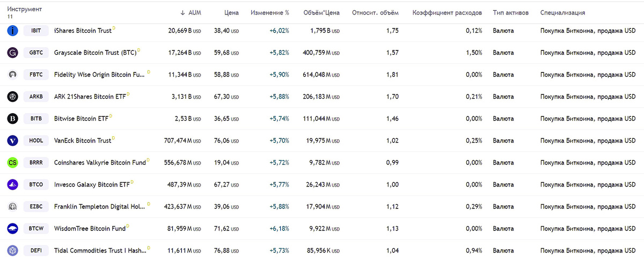
Task: Click the iShares IBIT logo icon
Action: 12,31
